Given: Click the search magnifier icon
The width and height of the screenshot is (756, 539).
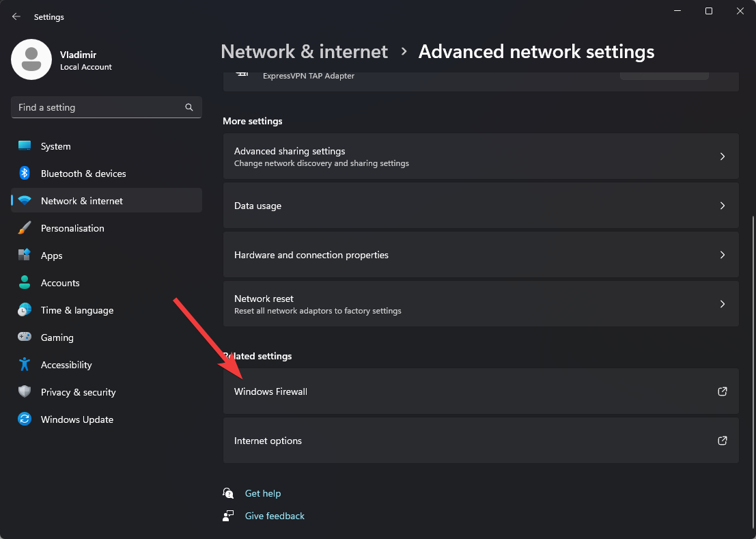Looking at the screenshot, I should pos(189,107).
